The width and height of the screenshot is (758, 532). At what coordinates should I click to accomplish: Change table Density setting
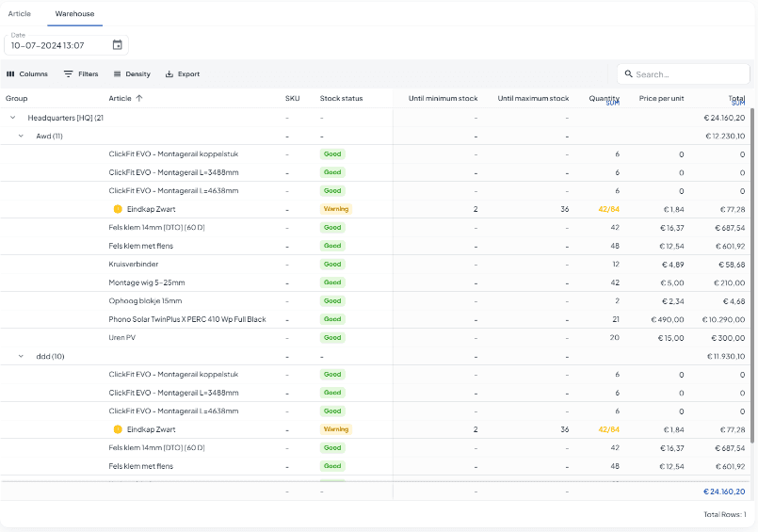pyautogui.click(x=131, y=74)
